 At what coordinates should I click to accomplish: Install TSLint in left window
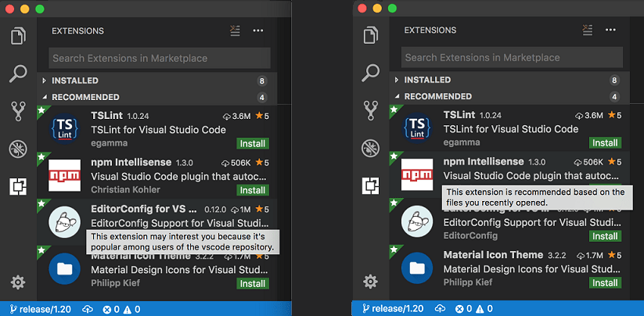pos(253,144)
